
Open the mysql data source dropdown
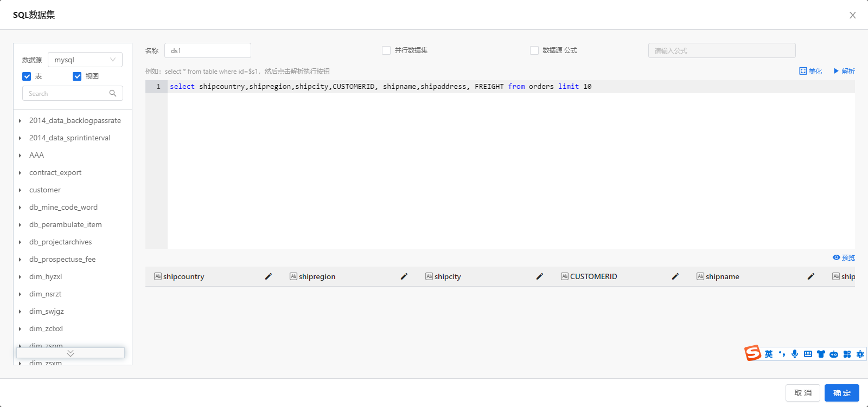point(85,60)
